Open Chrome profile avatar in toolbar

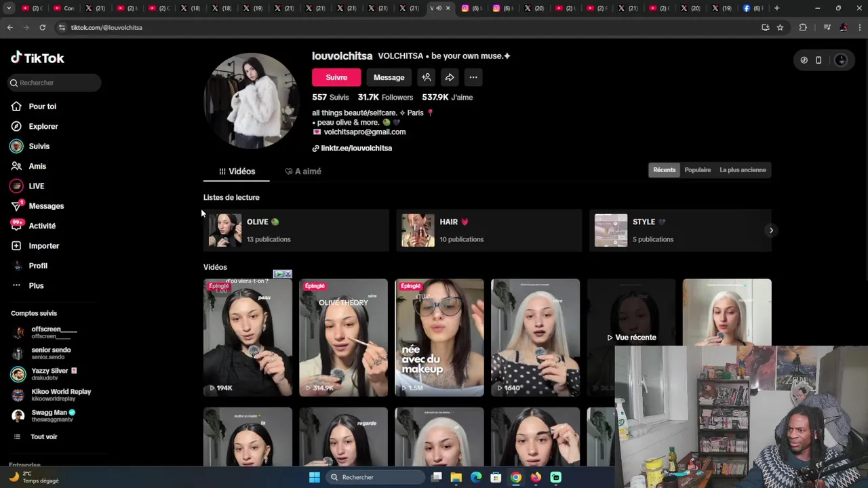point(844,27)
